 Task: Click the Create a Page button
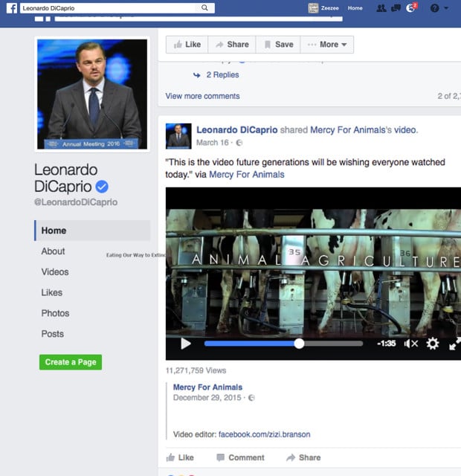coord(71,362)
